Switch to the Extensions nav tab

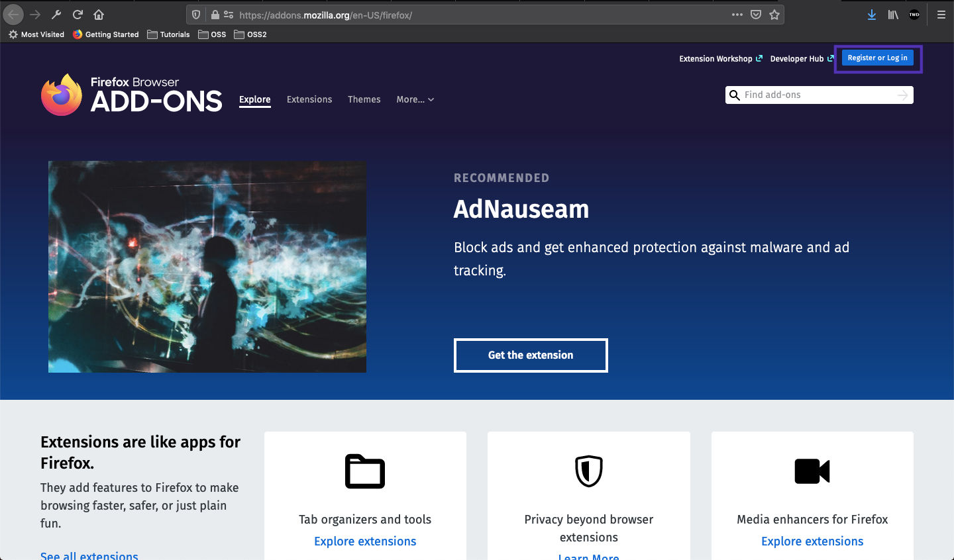click(309, 99)
